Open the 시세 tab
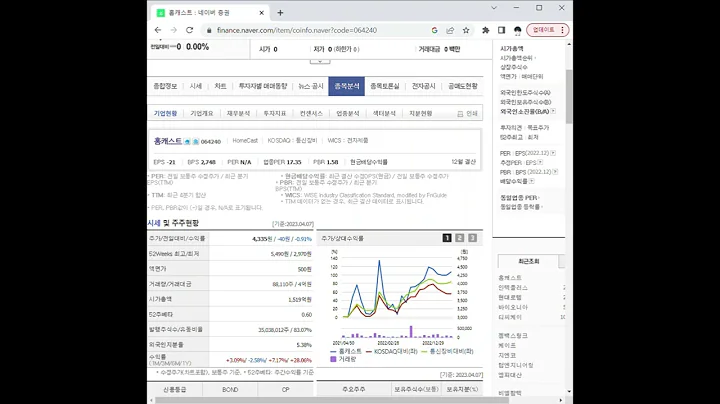Image resolution: width=720 pixels, height=404 pixels. [x=196, y=86]
